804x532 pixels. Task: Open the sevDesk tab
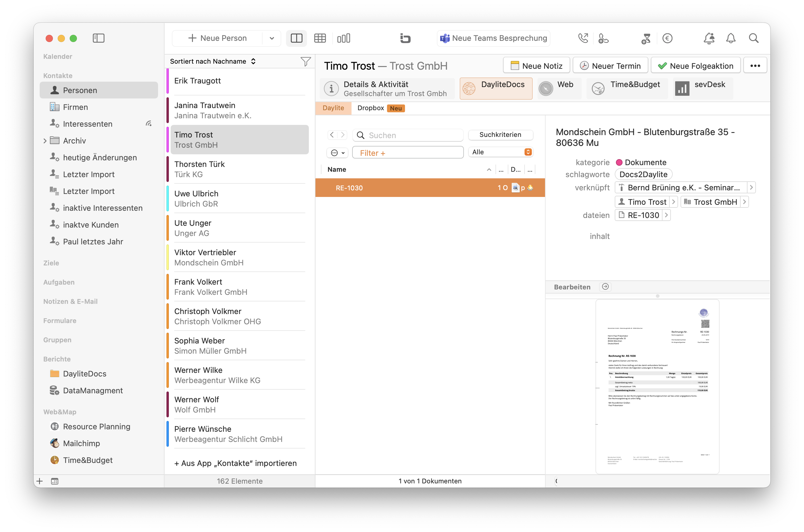(x=703, y=89)
